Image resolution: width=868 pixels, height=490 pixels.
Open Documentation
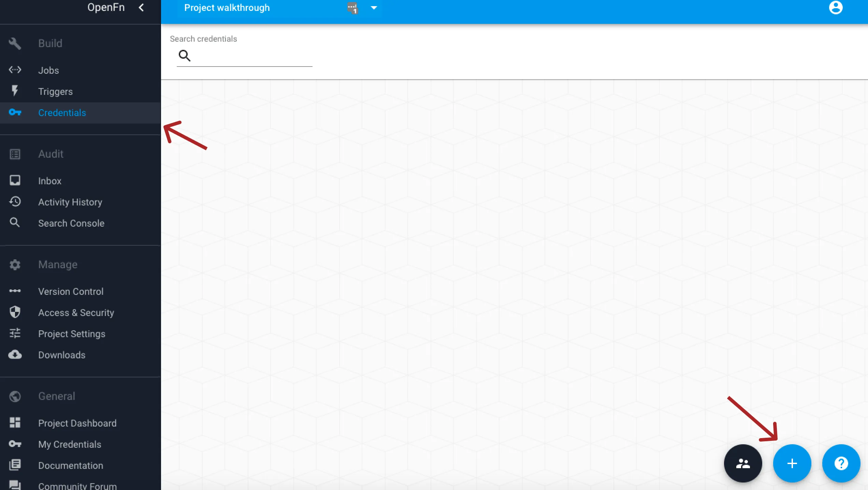coord(80,465)
